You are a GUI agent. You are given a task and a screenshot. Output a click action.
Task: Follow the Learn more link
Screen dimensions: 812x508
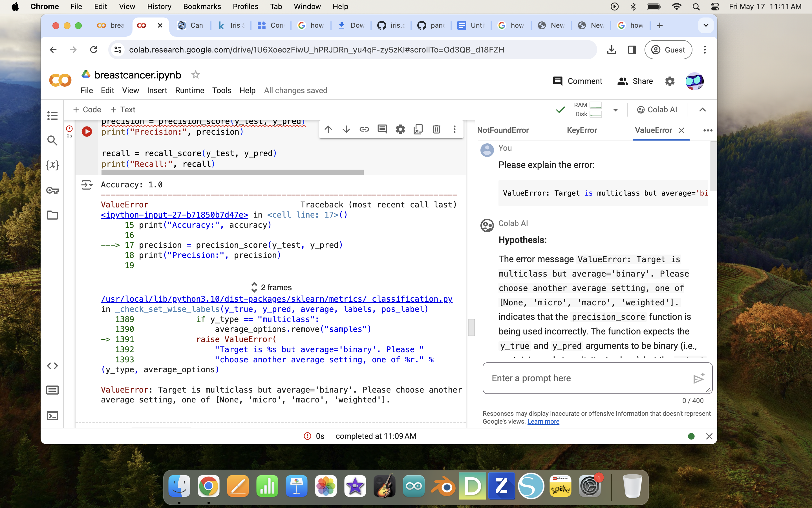pyautogui.click(x=543, y=422)
